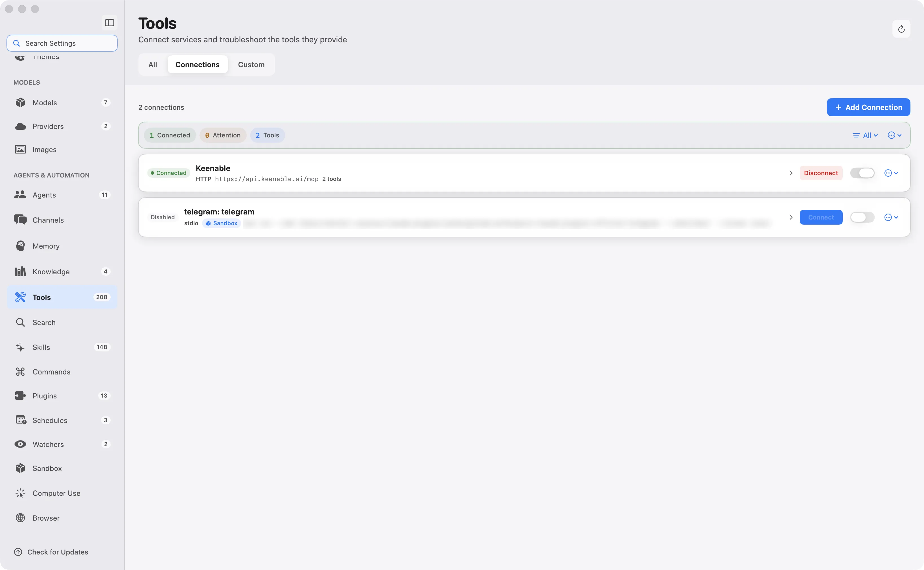
Task: Click the Sandbox badge on telegram row
Action: click(222, 223)
